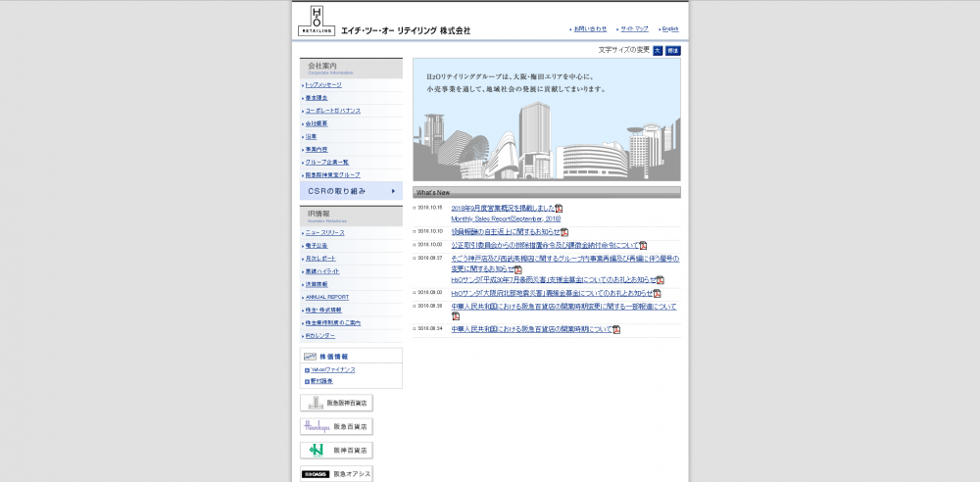980x482 pixels.
Task: Open 事業内容 menu item
Action: point(317,150)
